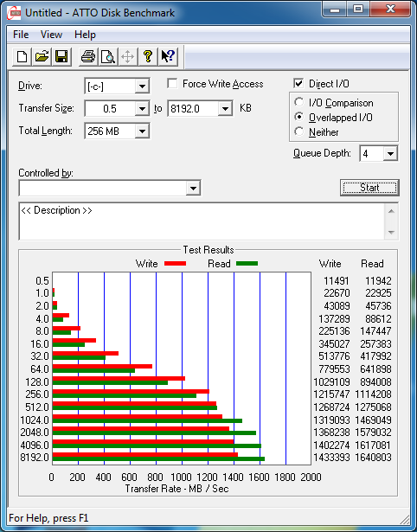Minimize the ATTO Disk Benchmark window
Viewport: 417px width, 532px height.
pyautogui.click(x=335, y=10)
